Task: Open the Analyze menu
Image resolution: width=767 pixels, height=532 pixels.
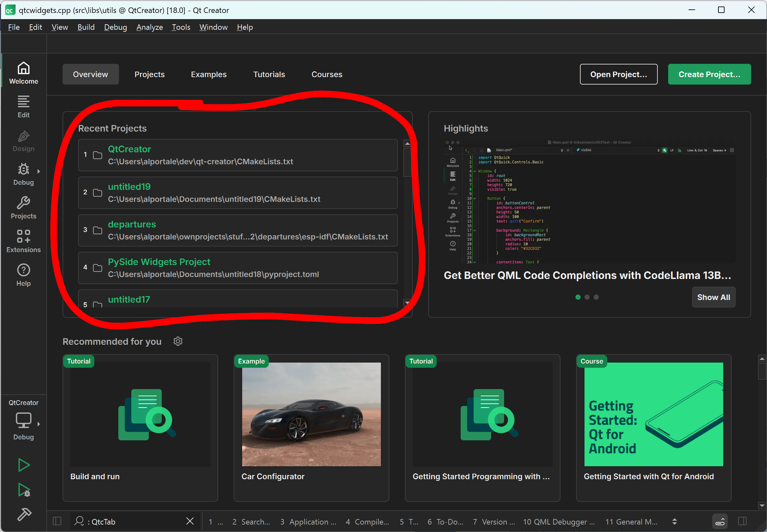Action: click(x=149, y=27)
